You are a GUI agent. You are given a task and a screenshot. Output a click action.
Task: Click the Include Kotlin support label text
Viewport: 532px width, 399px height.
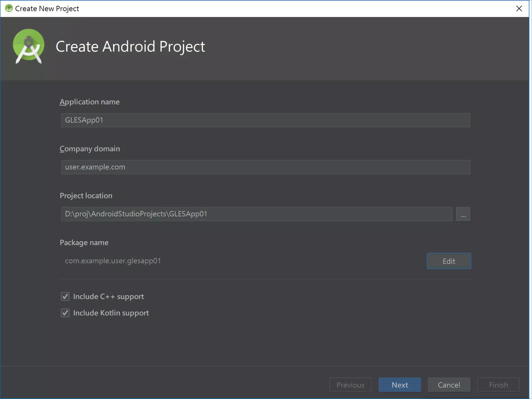(111, 313)
